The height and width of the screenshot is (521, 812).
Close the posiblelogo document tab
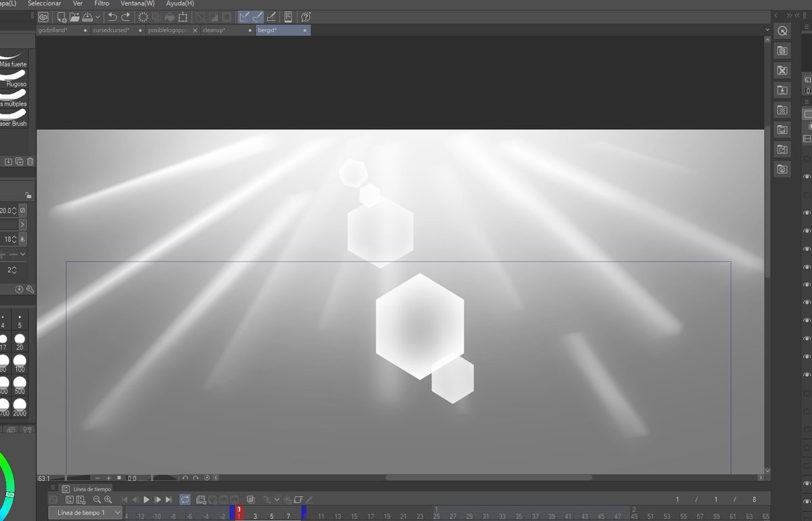tap(196, 30)
